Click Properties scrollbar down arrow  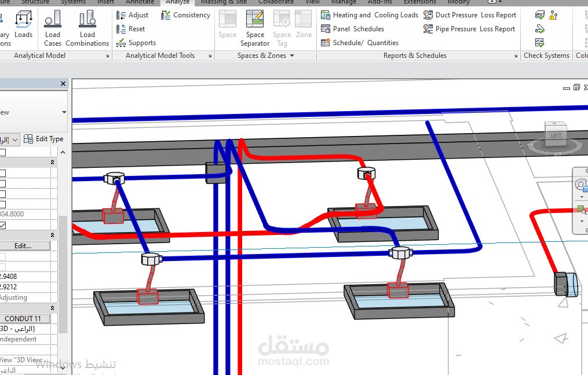click(x=63, y=367)
